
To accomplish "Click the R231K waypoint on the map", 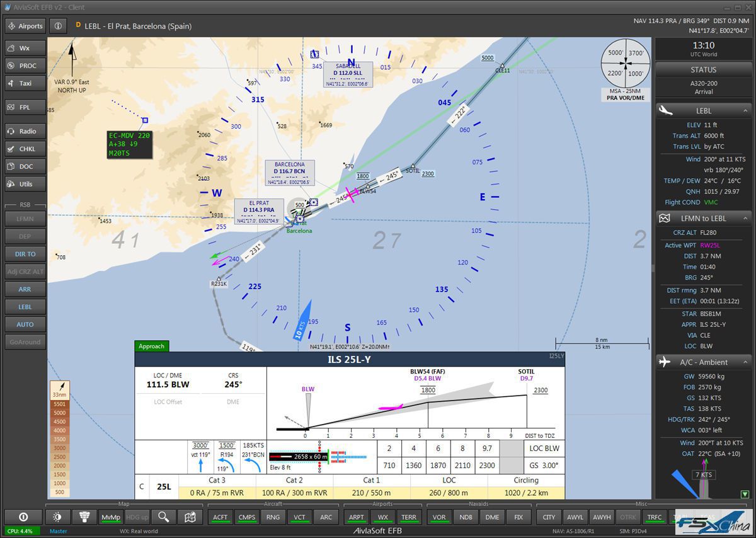I will coord(219,282).
